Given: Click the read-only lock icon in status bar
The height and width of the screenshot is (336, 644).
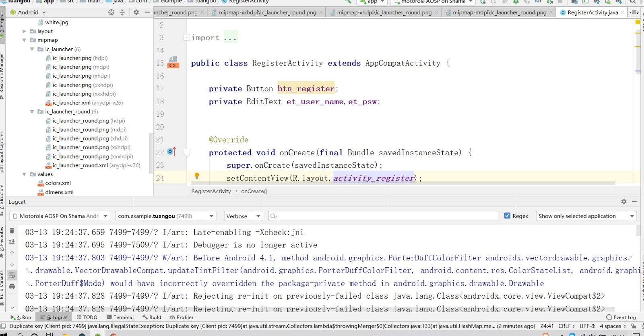Looking at the screenshot, I should (634, 326).
